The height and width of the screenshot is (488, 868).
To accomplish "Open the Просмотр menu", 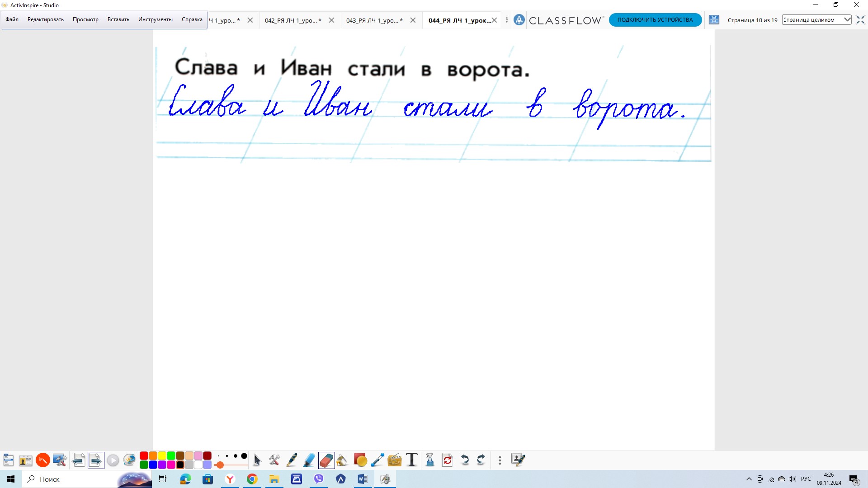I will point(85,19).
